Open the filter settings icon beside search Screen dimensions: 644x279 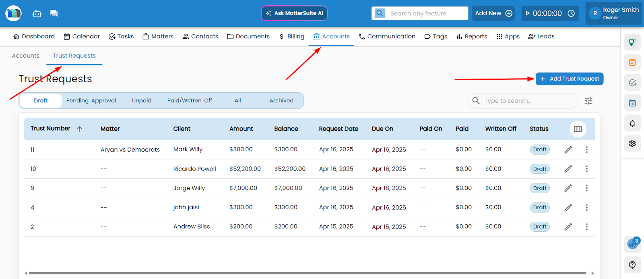pos(588,101)
